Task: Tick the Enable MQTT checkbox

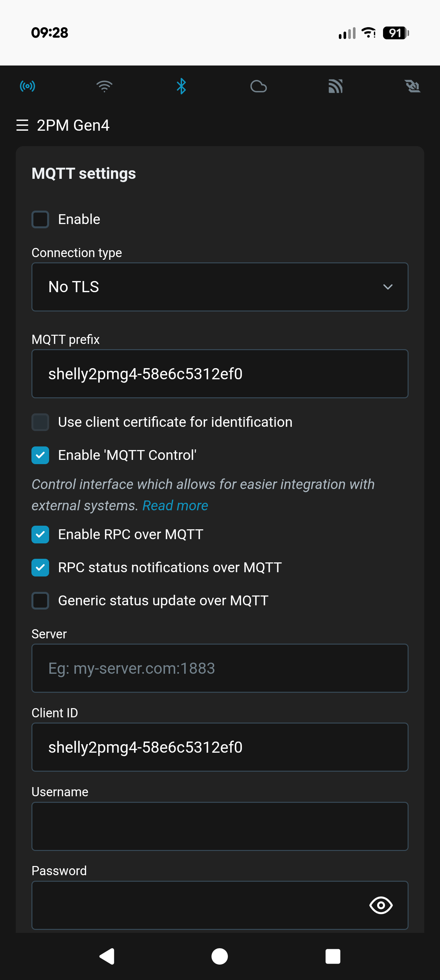Action: point(40,219)
